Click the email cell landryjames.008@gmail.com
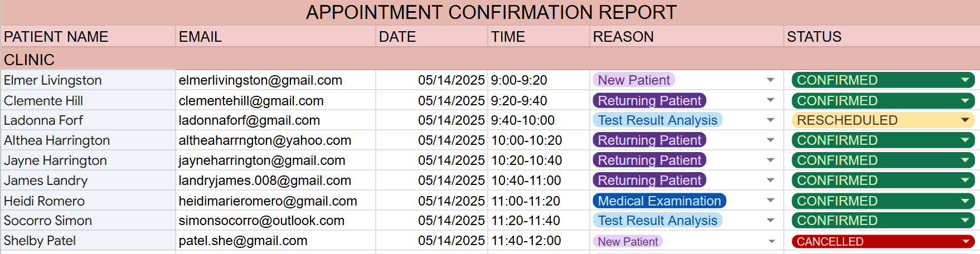The width and height of the screenshot is (980, 254). tap(265, 180)
